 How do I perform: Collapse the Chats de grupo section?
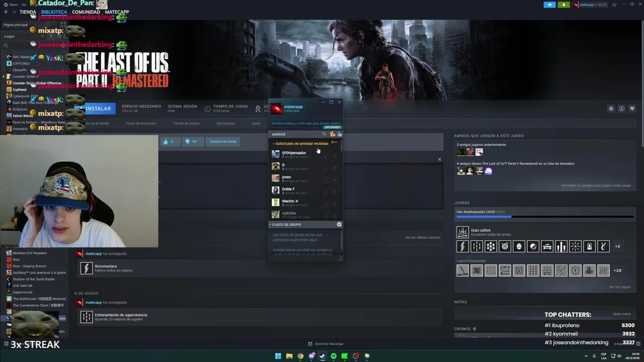coord(285,224)
